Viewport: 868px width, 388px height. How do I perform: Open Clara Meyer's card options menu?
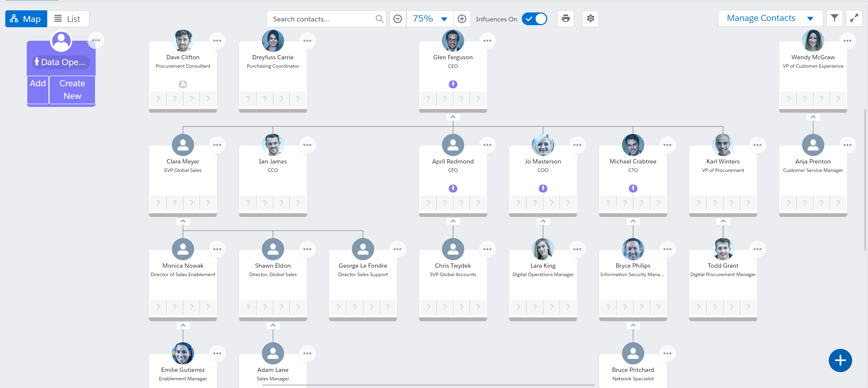pyautogui.click(x=217, y=145)
